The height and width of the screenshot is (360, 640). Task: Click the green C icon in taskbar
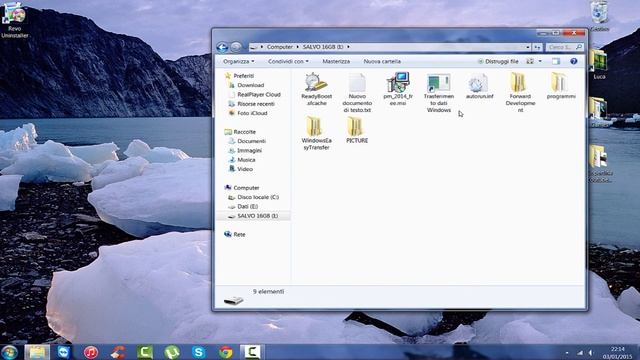[x=144, y=352]
